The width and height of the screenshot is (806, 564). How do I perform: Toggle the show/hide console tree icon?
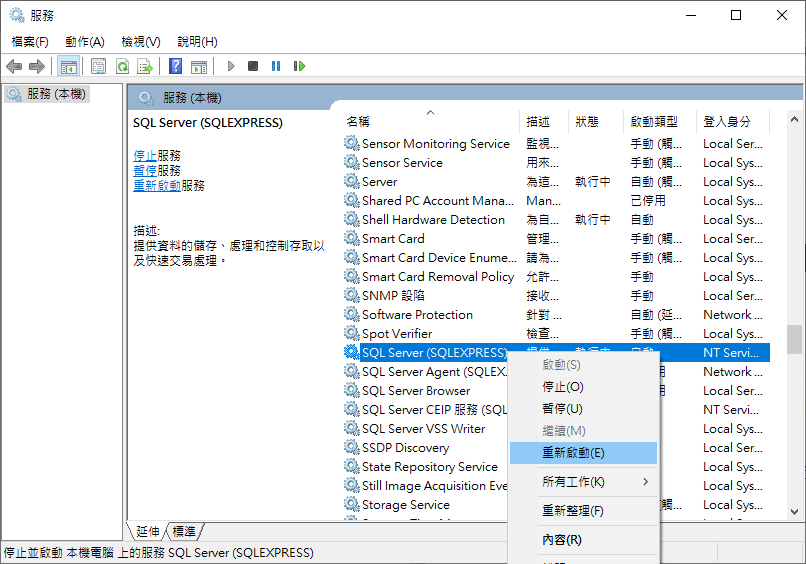pos(68,66)
